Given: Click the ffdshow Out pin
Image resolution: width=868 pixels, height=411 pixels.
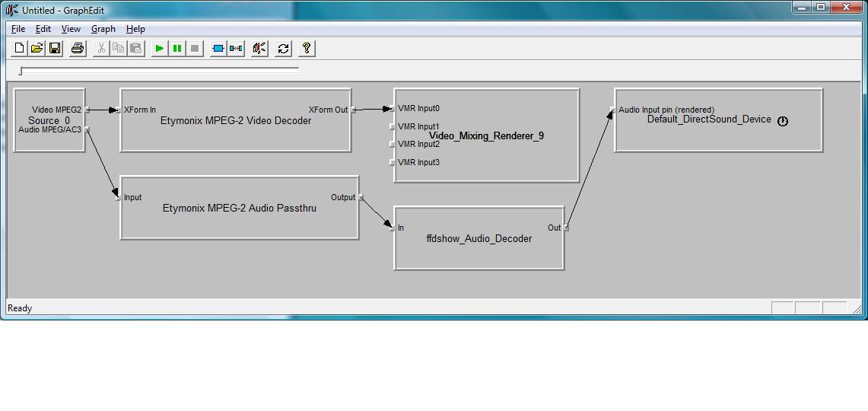Looking at the screenshot, I should pos(566,228).
